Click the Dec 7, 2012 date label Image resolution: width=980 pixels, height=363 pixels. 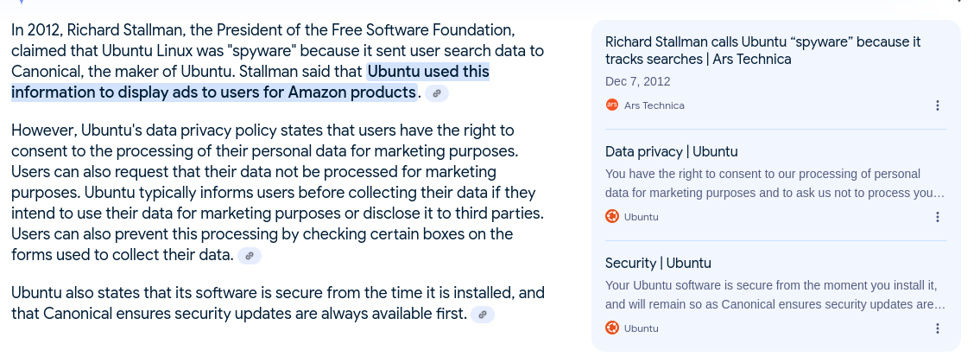click(x=637, y=81)
